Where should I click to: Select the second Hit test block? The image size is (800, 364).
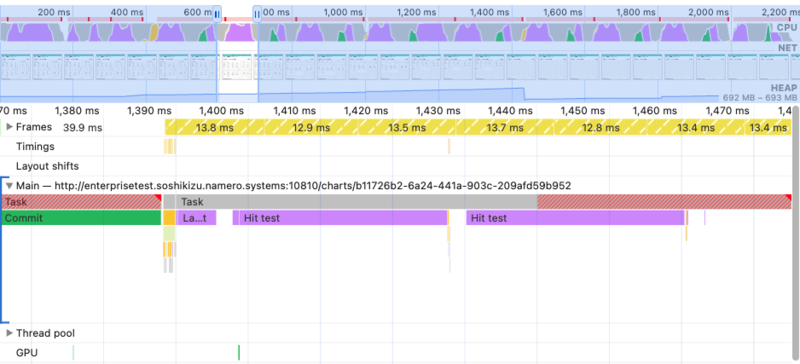(x=575, y=218)
